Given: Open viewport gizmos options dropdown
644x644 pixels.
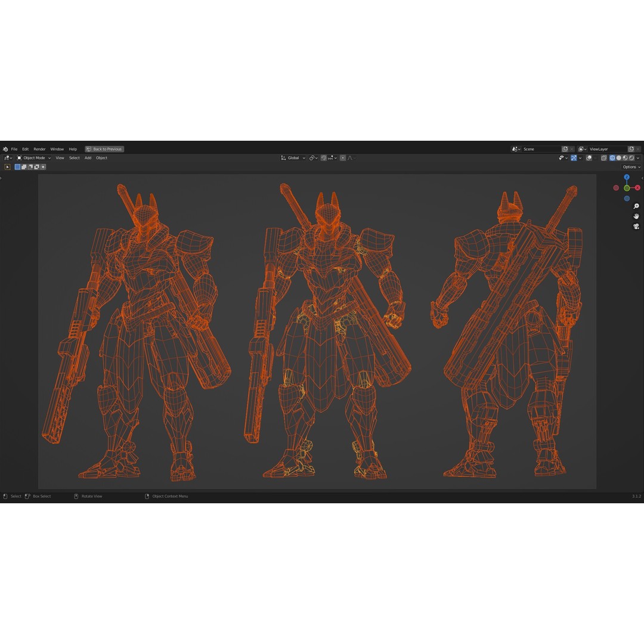Looking at the screenshot, I should pos(580,157).
